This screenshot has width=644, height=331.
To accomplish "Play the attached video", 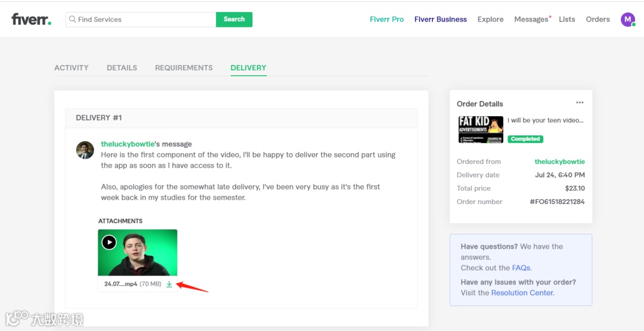I will (109, 242).
